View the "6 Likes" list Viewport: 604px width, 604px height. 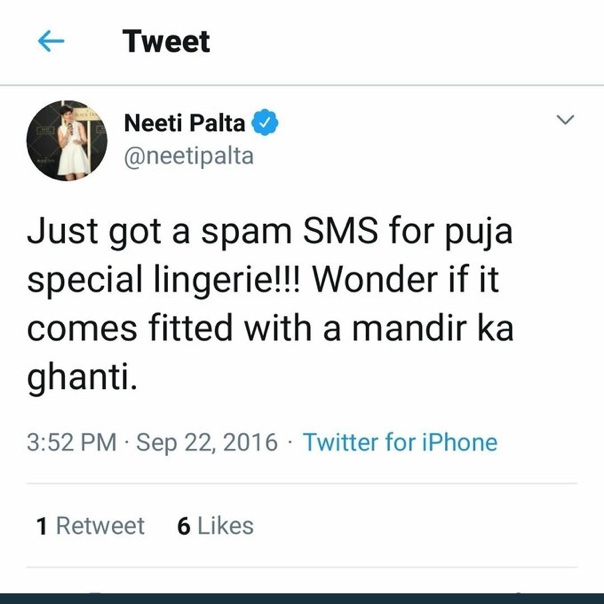[215, 526]
